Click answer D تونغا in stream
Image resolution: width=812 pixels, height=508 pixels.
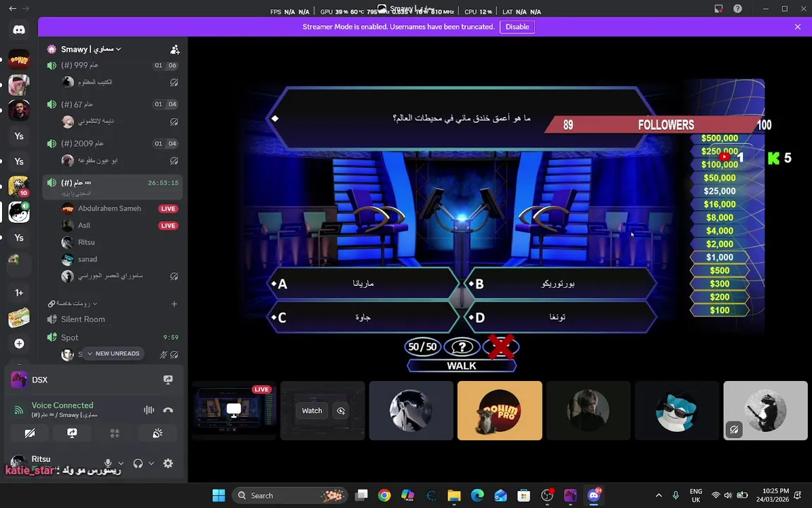coord(560,317)
